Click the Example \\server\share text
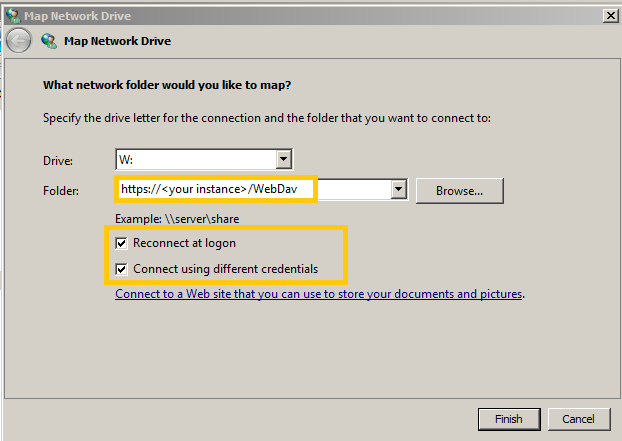Viewport: 622px width, 441px height. point(174,218)
